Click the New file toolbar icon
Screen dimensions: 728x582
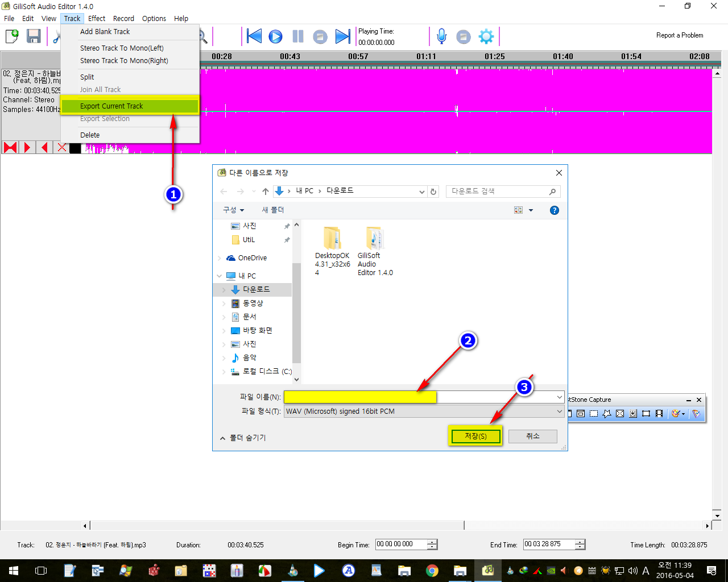12,36
